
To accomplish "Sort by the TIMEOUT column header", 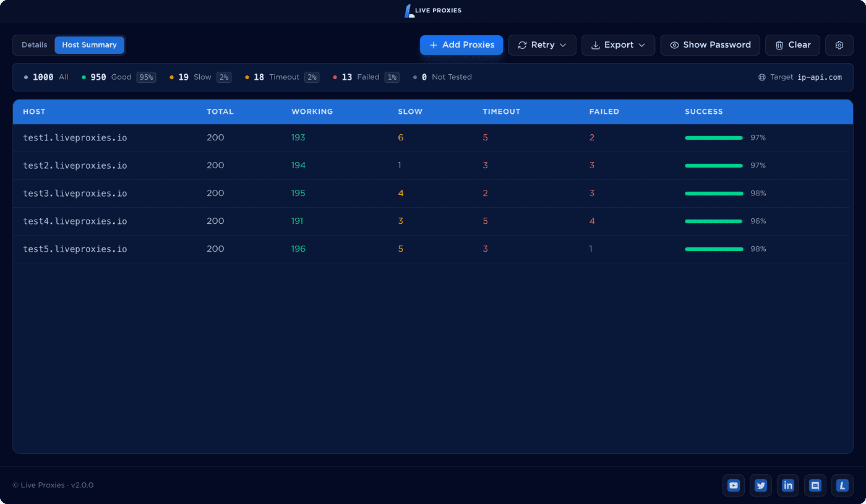I will tap(502, 112).
